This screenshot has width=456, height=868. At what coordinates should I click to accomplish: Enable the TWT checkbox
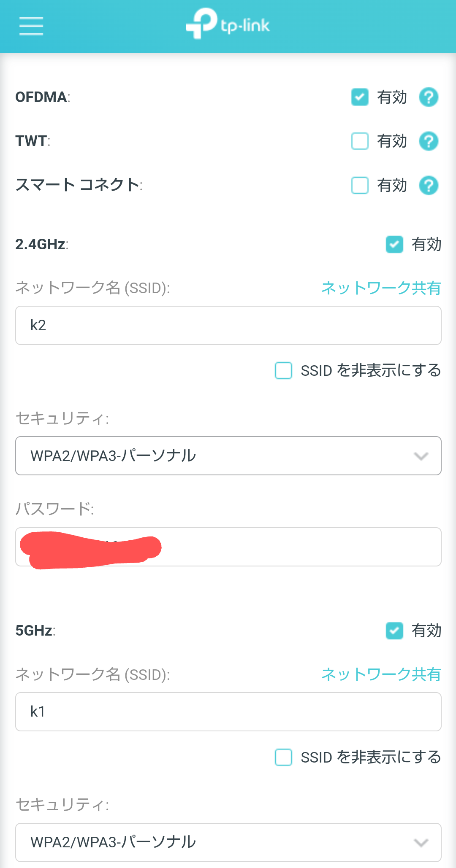click(360, 141)
